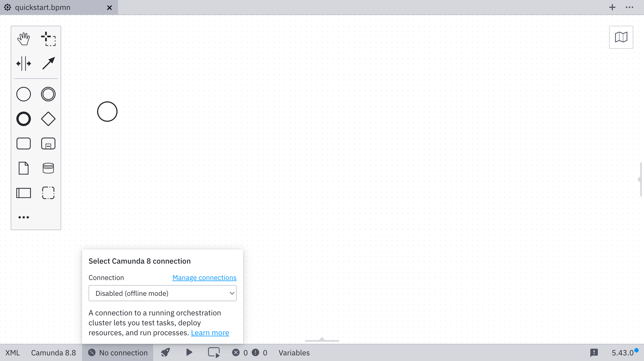Activate the Global connect tool
The width and height of the screenshot is (644, 361).
coord(48,64)
